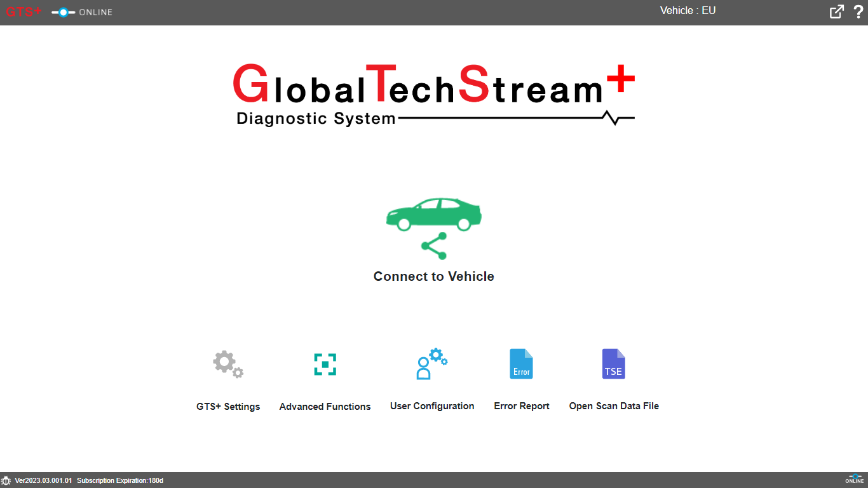Click the Open Scan Data File label
Image resolution: width=868 pixels, height=488 pixels.
pyautogui.click(x=614, y=406)
